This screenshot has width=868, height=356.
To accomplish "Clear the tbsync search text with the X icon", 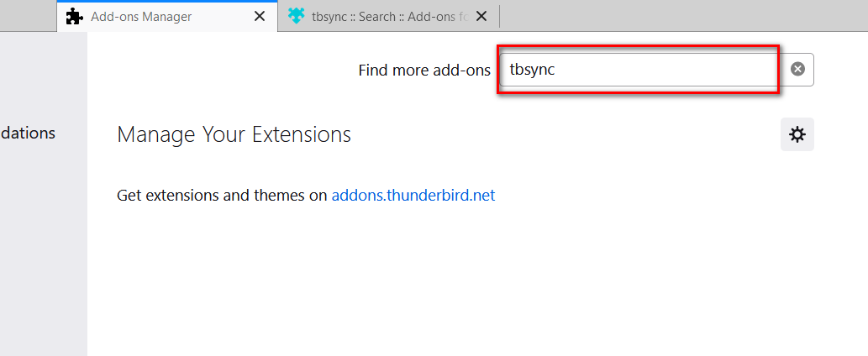I will point(797,69).
